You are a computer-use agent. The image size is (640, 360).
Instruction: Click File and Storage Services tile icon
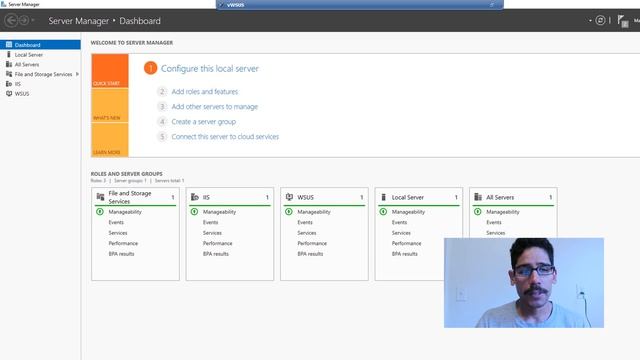pyautogui.click(x=100, y=197)
